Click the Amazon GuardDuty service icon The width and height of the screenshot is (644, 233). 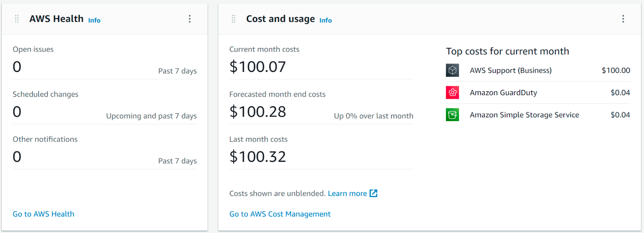pyautogui.click(x=452, y=93)
